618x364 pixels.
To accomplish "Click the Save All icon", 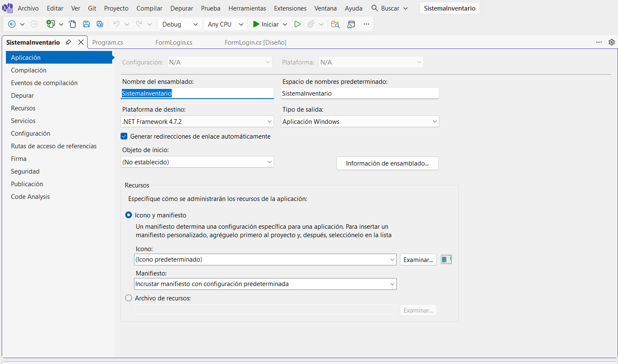I will [x=100, y=24].
